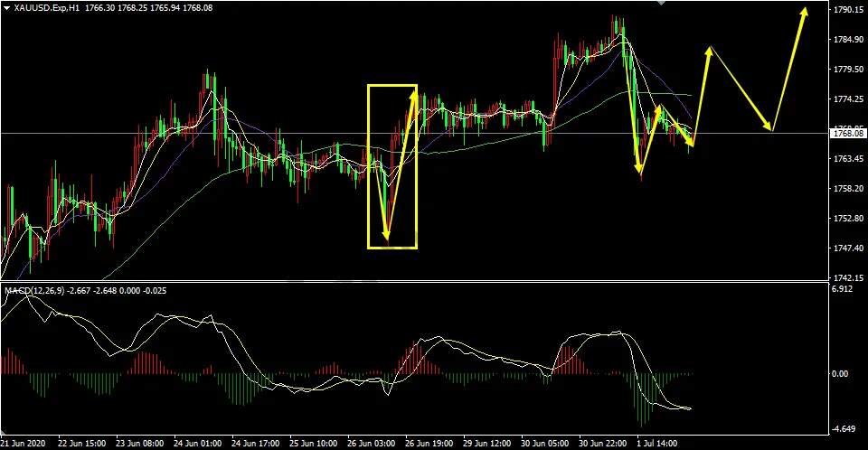The image size is (868, 450).
Task: Select the MACD(12,26,9) indicator label
Action: point(34,290)
